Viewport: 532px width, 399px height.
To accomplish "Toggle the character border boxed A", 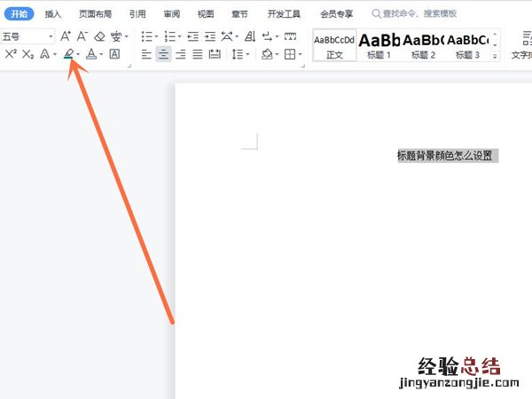I will coord(114,54).
